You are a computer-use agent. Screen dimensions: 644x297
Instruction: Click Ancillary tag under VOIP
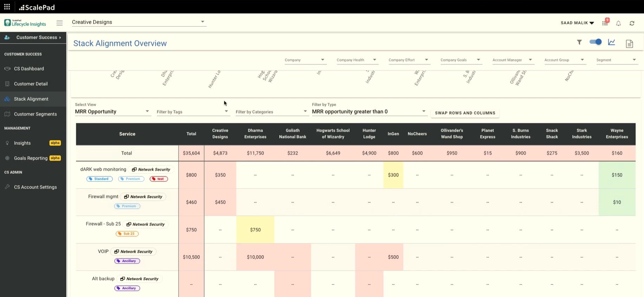(127, 261)
